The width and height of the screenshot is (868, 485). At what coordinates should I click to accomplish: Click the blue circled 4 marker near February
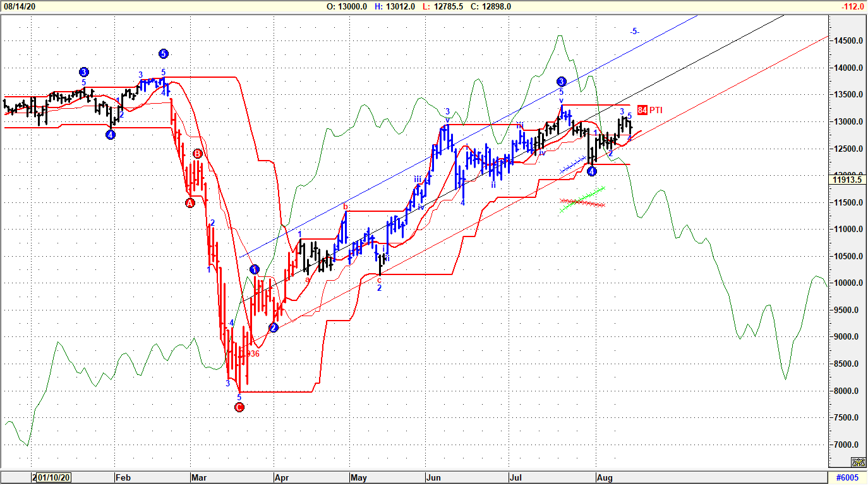pyautogui.click(x=111, y=135)
